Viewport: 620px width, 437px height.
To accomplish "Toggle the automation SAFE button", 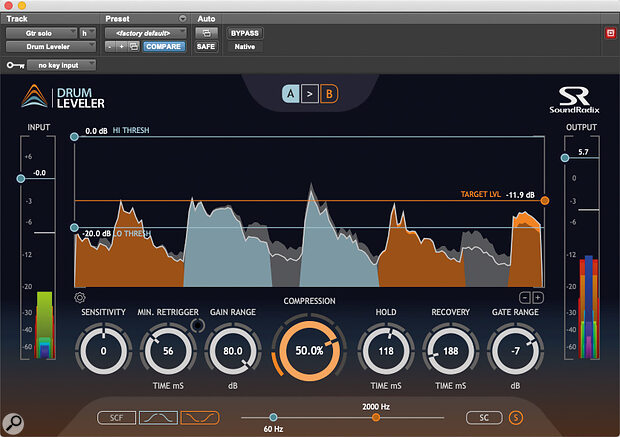I will pos(206,47).
